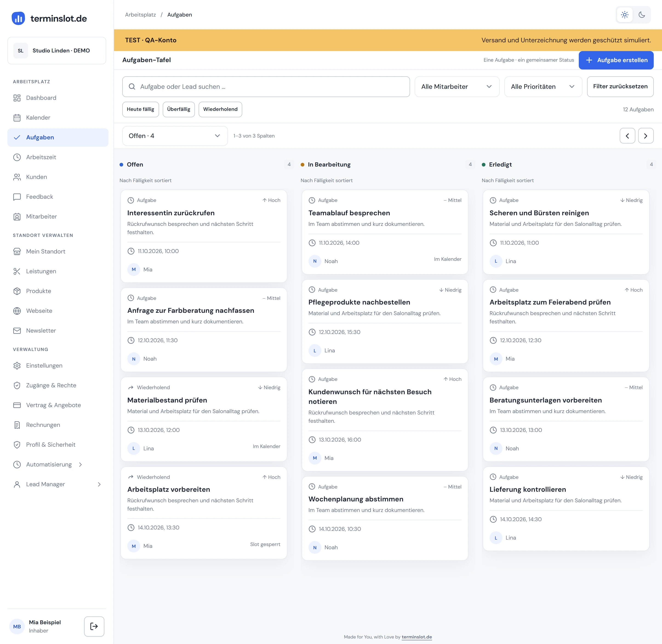
Task: Open Newsletter envelope icon
Action: point(17,331)
